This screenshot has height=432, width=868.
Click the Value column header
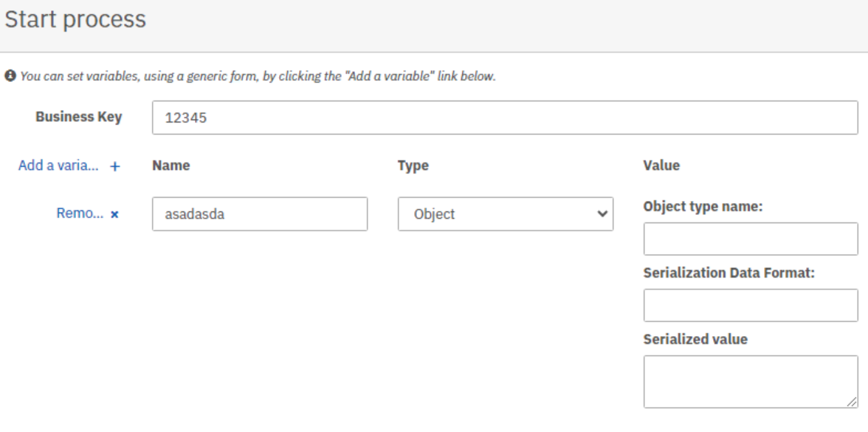tap(661, 165)
